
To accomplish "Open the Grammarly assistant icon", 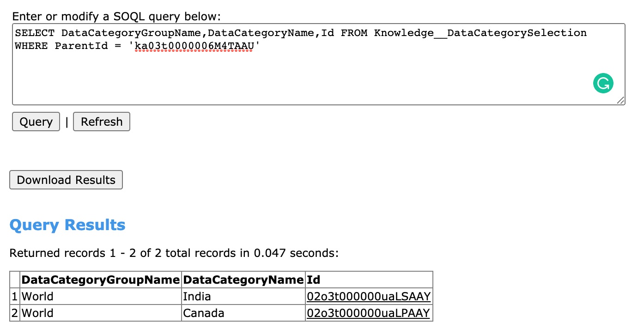I will 603,83.
